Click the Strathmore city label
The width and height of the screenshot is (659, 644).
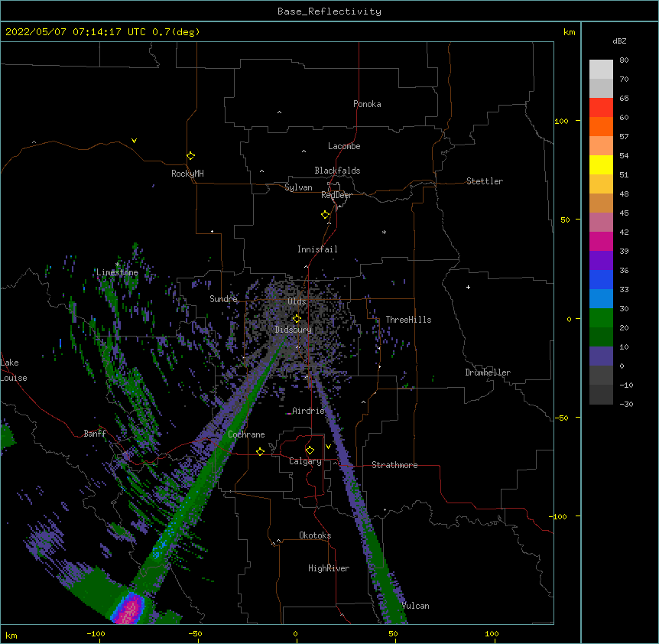click(394, 465)
